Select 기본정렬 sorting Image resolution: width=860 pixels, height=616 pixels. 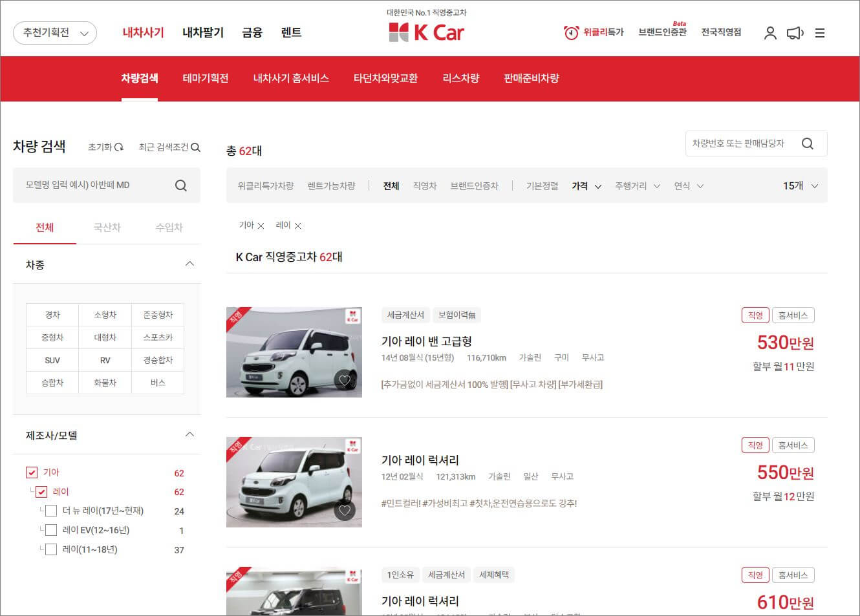point(542,186)
